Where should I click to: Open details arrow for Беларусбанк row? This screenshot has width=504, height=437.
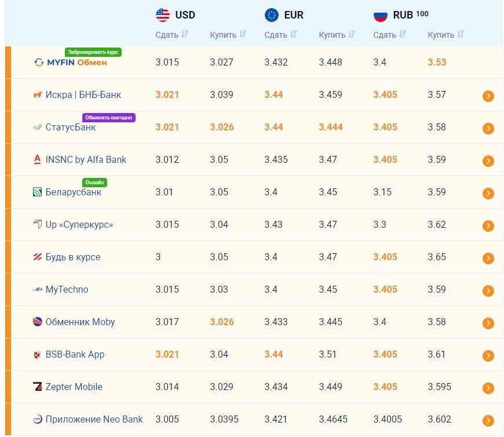(488, 193)
